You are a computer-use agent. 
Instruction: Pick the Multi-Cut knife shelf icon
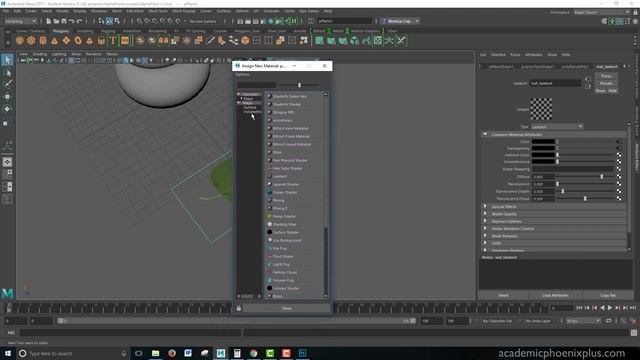click(x=210, y=40)
